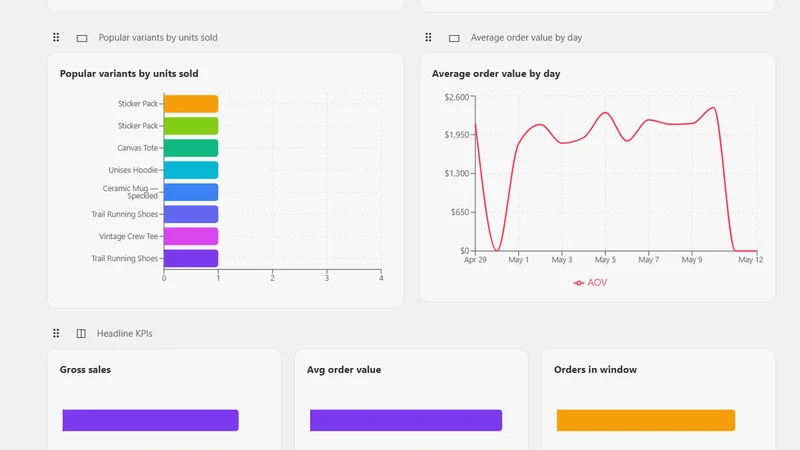Click the $650 y-axis label

(x=460, y=212)
